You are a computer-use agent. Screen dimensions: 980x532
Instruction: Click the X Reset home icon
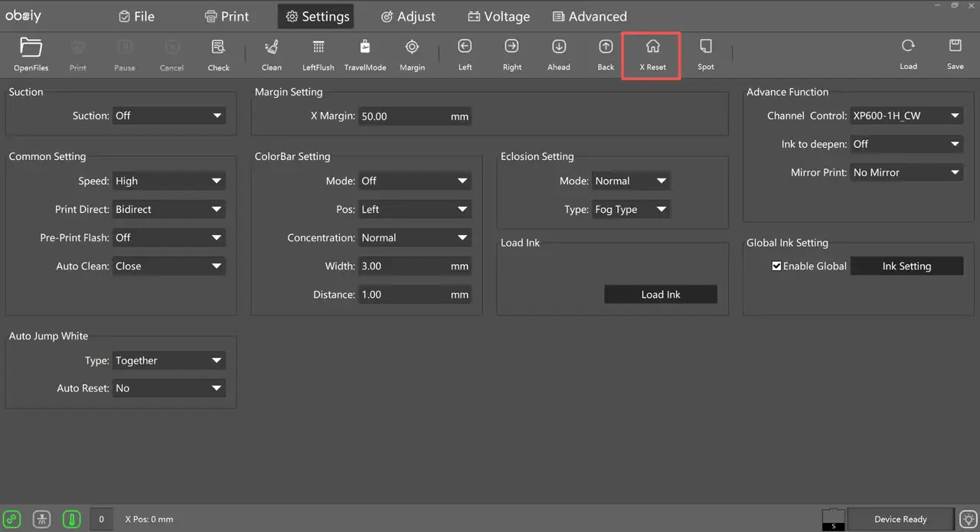click(x=653, y=47)
